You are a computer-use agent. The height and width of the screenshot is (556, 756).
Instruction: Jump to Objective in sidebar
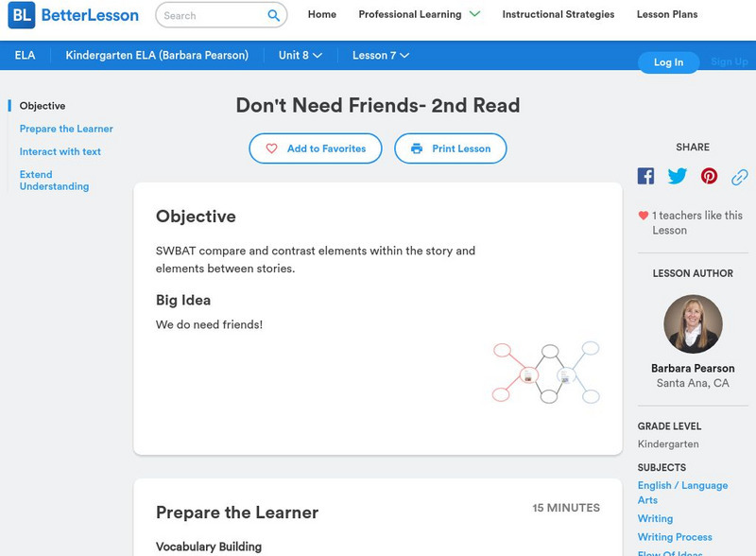click(x=43, y=106)
